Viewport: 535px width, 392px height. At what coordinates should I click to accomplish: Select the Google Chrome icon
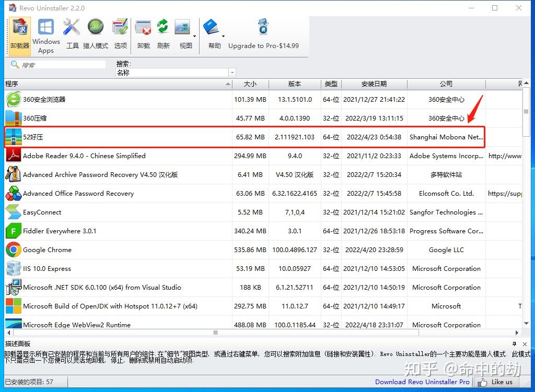14,250
